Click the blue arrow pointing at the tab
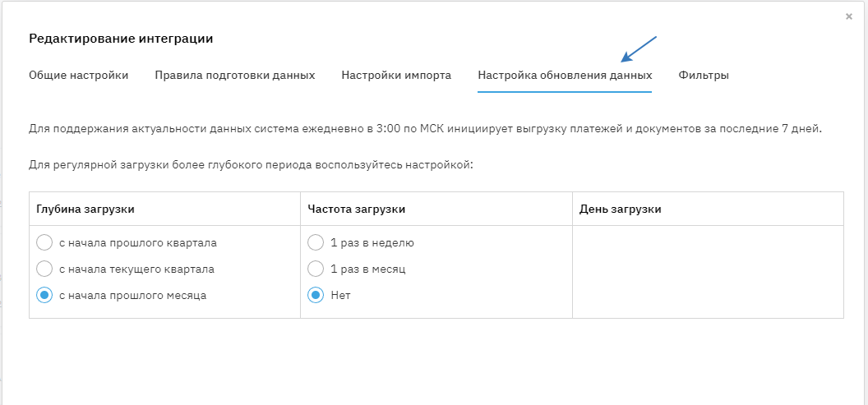Screen dimensions: 868x405 pos(639,49)
